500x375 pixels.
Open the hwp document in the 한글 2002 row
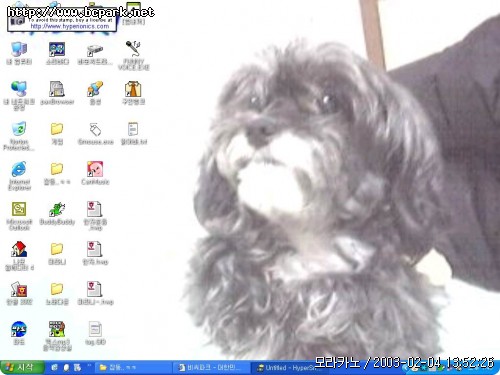[x=95, y=293]
